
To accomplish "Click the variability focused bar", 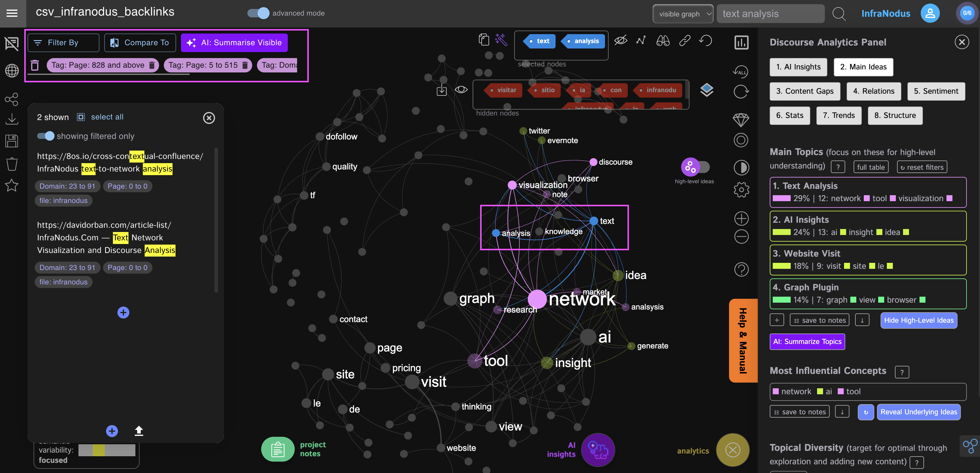I will point(107,450).
